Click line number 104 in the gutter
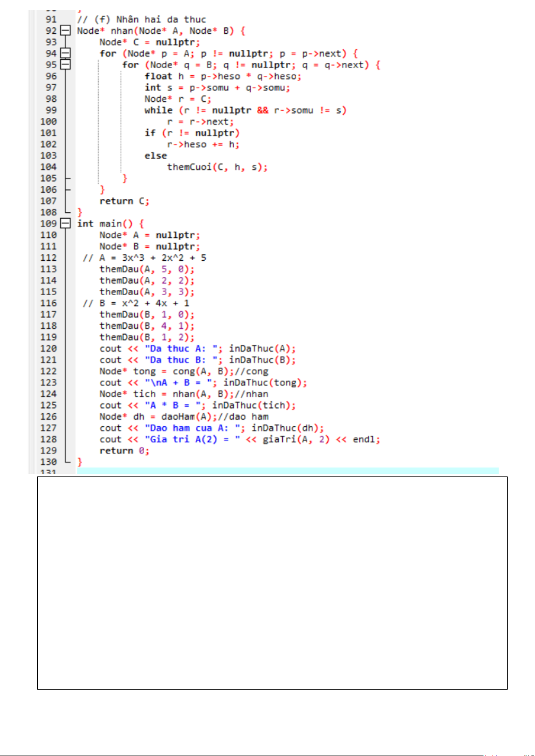Viewport: 535px width, 756px height. (48, 167)
